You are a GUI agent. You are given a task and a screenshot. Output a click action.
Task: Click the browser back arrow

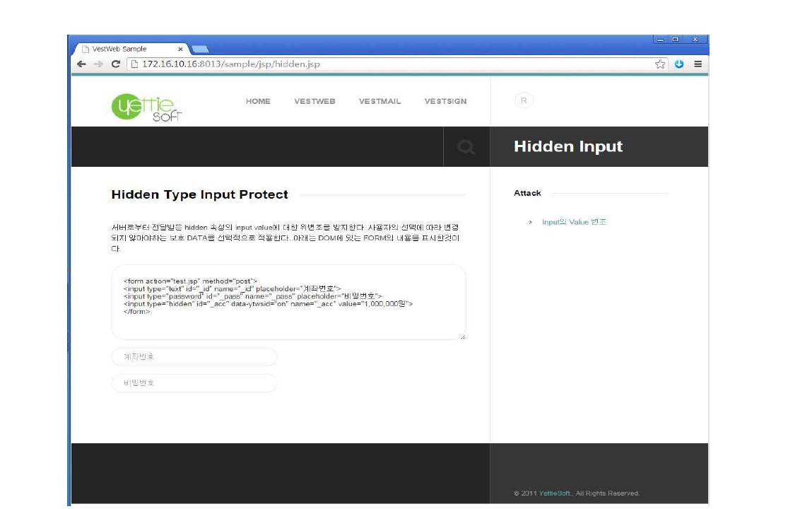click(x=82, y=64)
